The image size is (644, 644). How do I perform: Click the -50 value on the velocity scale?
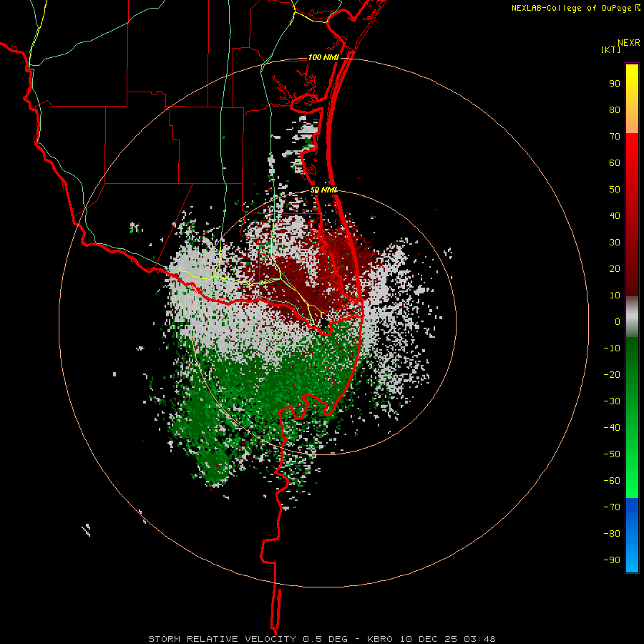pos(612,454)
